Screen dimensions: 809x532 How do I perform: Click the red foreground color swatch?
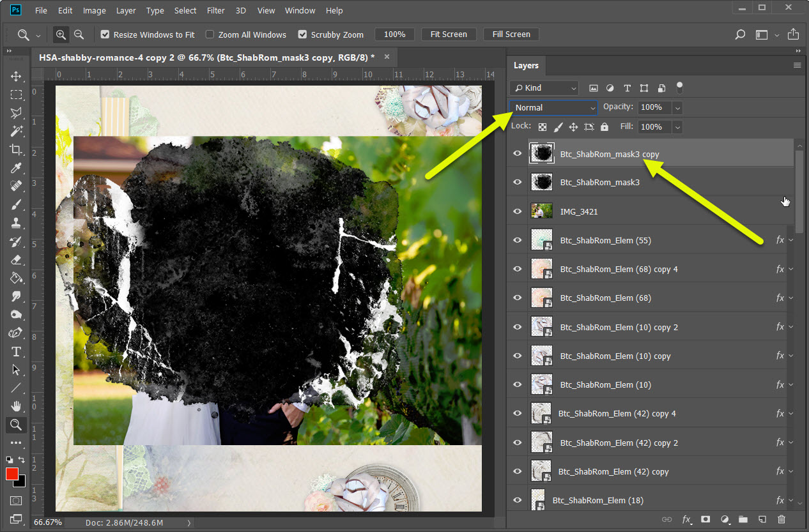pyautogui.click(x=12, y=474)
